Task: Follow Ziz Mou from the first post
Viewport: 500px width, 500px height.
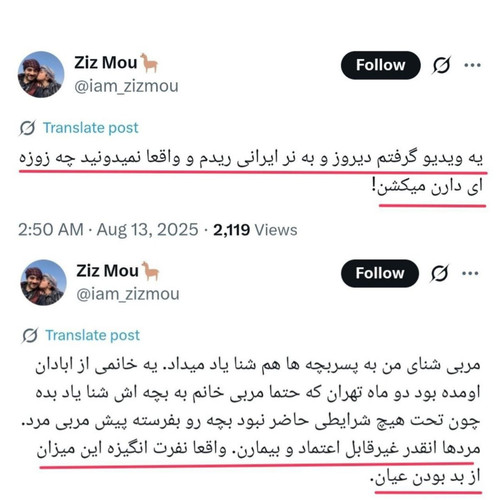Action: 381,65
